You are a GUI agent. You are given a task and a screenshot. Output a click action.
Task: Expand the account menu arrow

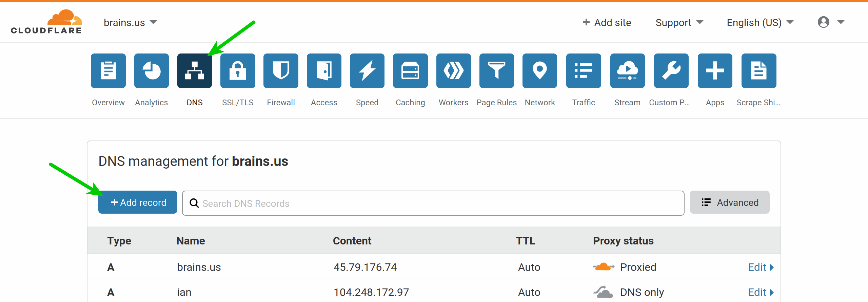(x=841, y=22)
